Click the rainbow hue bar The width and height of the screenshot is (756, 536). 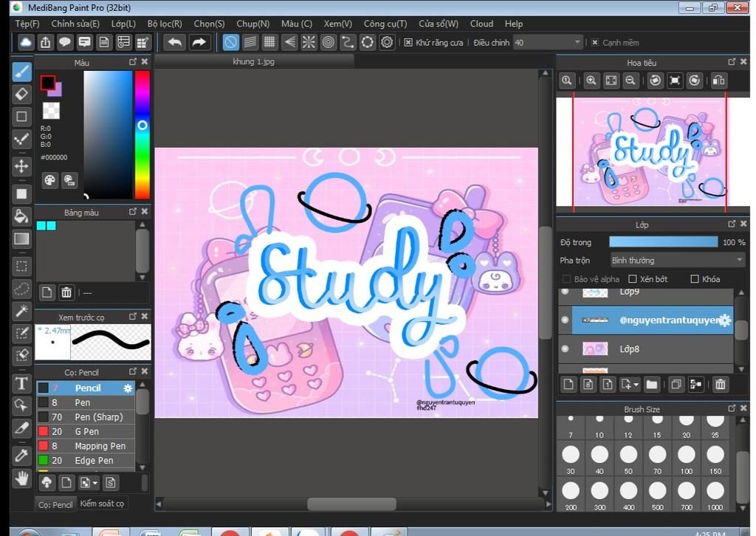142,134
